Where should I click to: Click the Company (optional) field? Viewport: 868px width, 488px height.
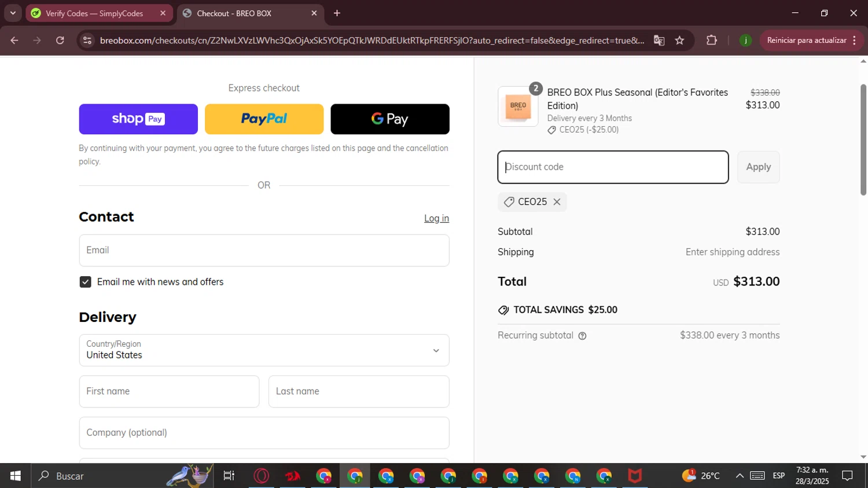pos(264,433)
